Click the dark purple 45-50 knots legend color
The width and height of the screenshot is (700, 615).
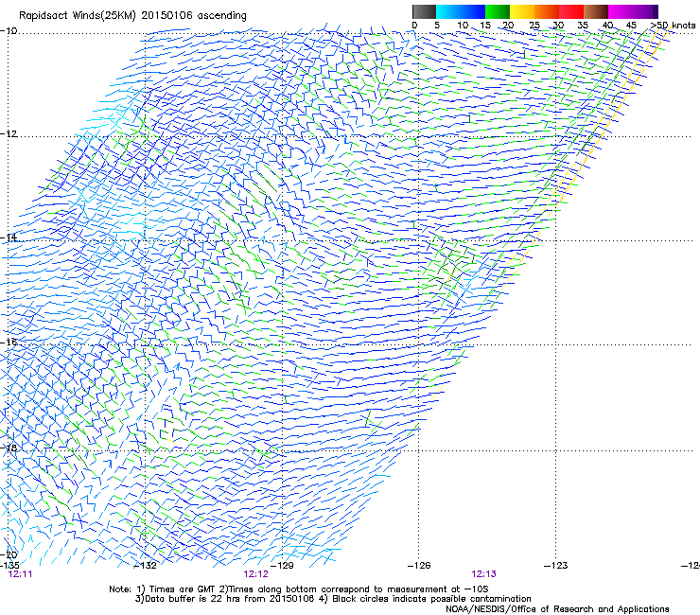click(x=645, y=11)
